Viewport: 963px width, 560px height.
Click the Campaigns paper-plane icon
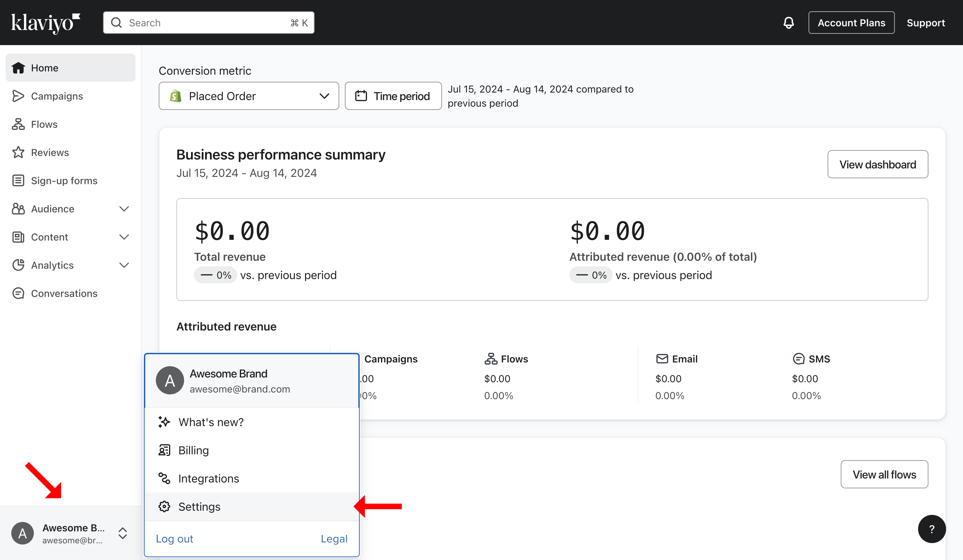click(x=18, y=96)
